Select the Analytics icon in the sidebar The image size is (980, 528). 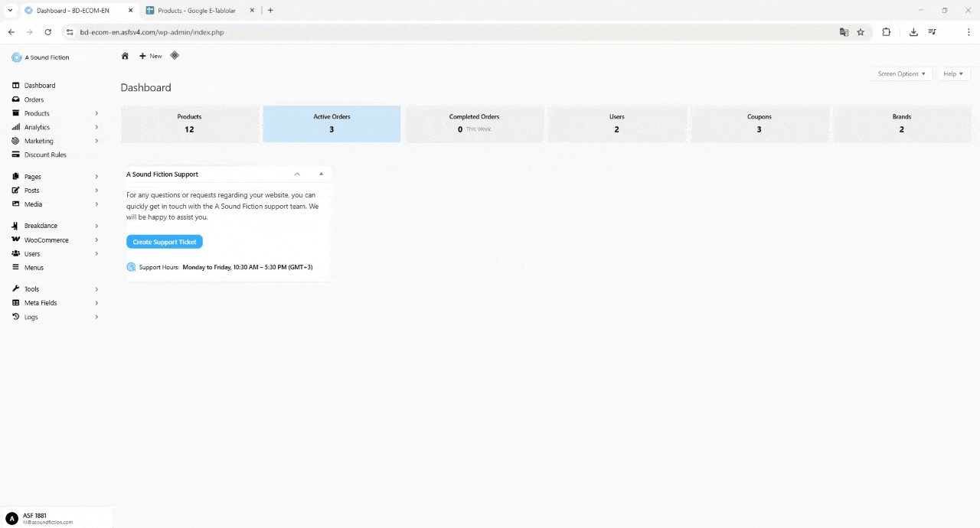(15, 127)
